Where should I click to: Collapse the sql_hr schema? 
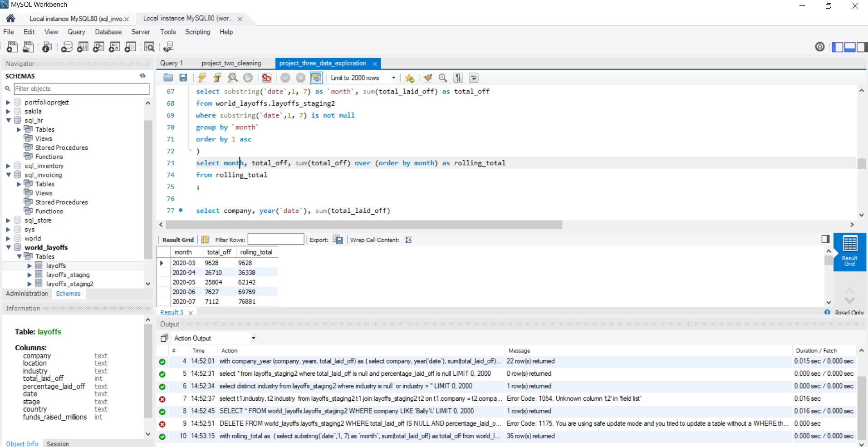(8, 120)
